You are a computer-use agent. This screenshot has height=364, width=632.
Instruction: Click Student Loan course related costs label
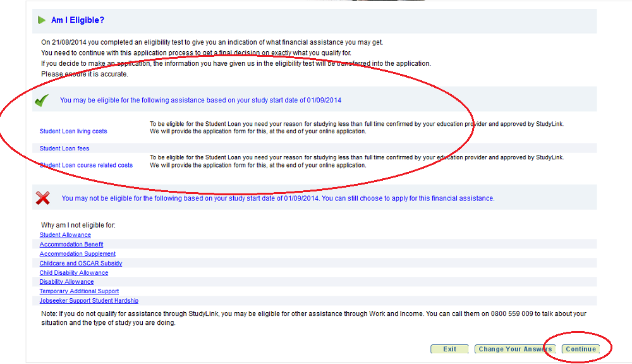86,166
